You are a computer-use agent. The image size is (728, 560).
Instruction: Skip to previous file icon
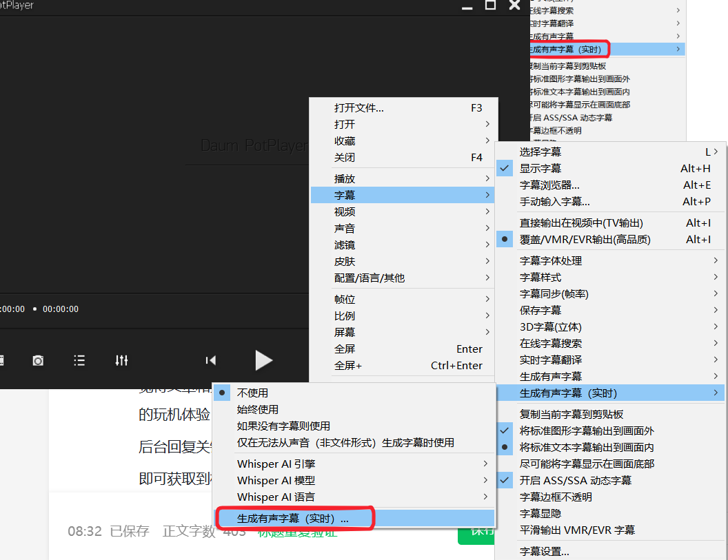[x=210, y=360]
